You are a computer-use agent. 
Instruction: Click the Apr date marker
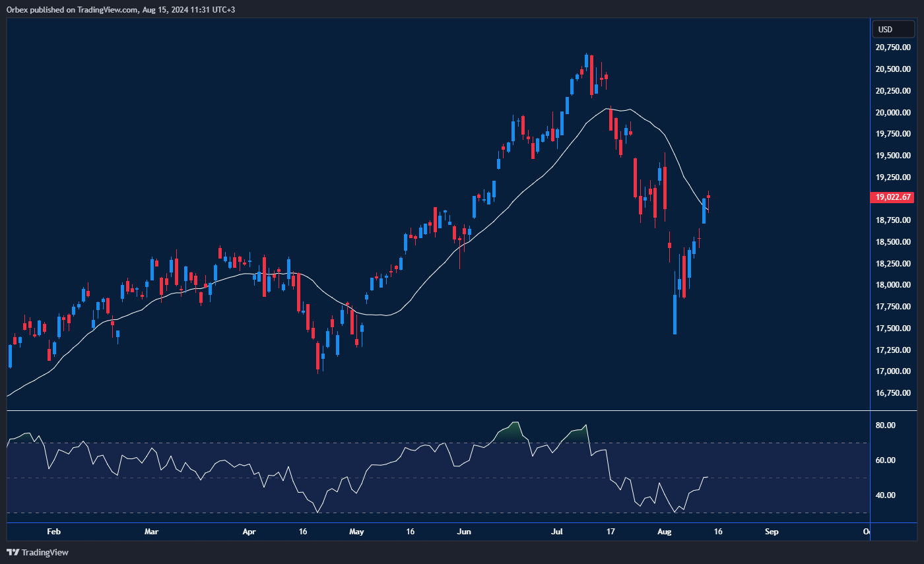[249, 531]
